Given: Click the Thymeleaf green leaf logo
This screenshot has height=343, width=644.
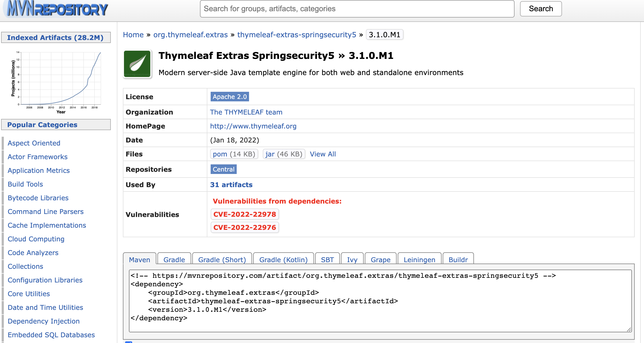Looking at the screenshot, I should pos(137,64).
